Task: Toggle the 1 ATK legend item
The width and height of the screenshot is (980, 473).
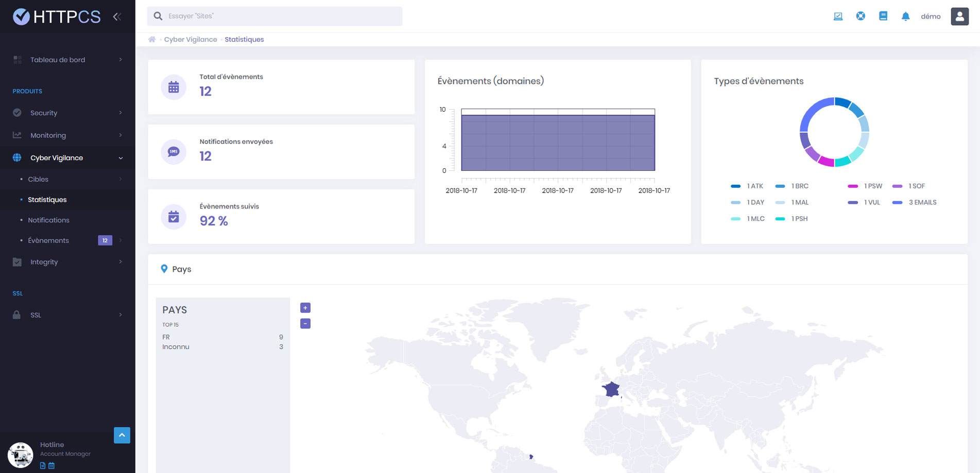Action: pos(748,186)
